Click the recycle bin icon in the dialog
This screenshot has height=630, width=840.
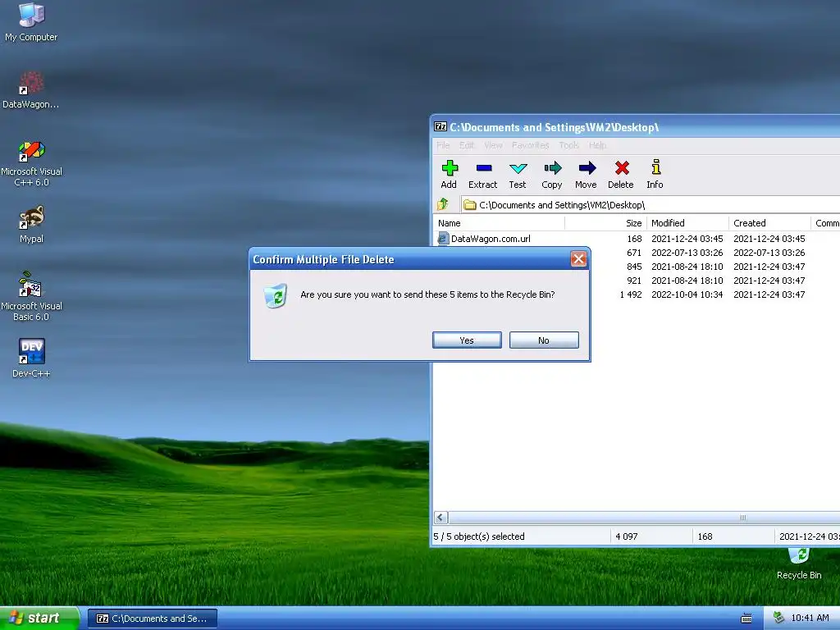pos(276,295)
